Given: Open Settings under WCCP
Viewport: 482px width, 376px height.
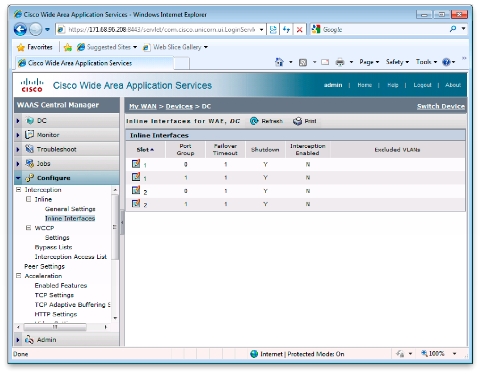Looking at the screenshot, I should tap(57, 238).
